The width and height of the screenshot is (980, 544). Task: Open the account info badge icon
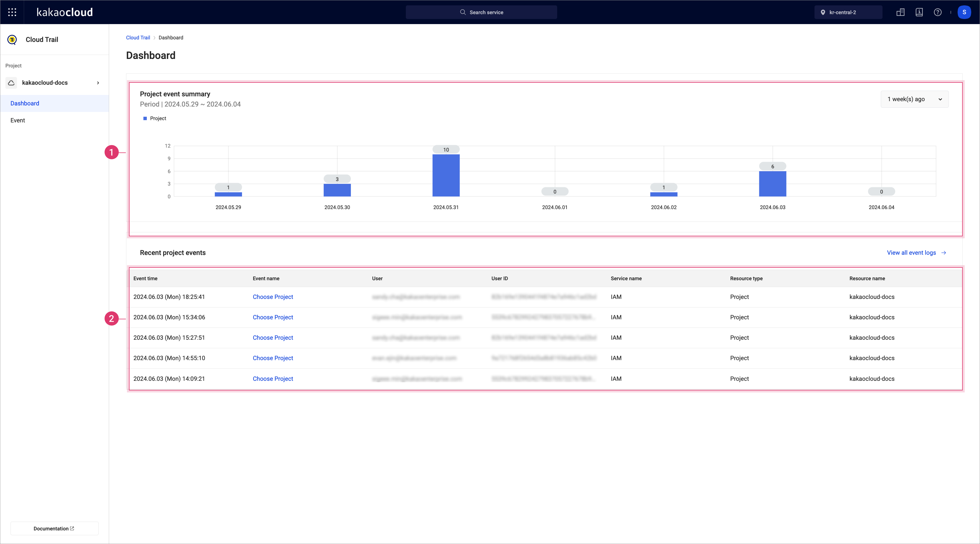click(919, 12)
